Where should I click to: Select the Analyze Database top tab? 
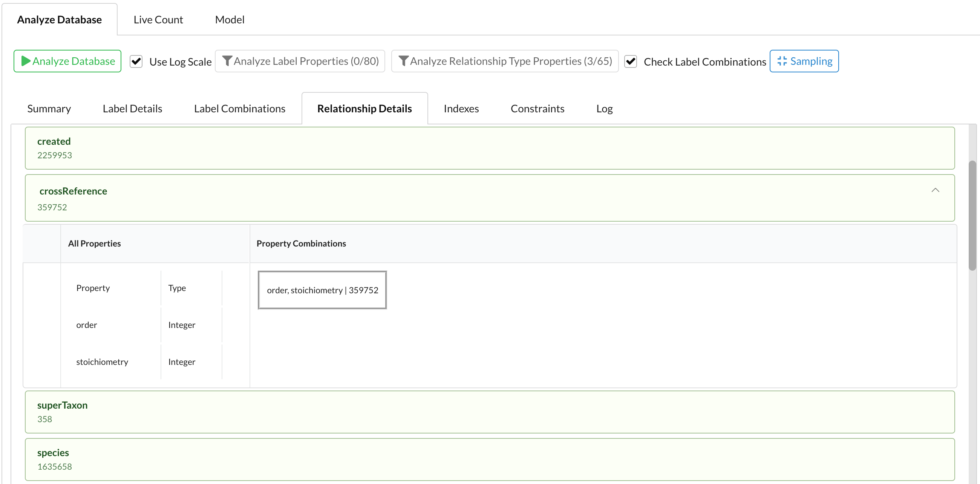(59, 20)
